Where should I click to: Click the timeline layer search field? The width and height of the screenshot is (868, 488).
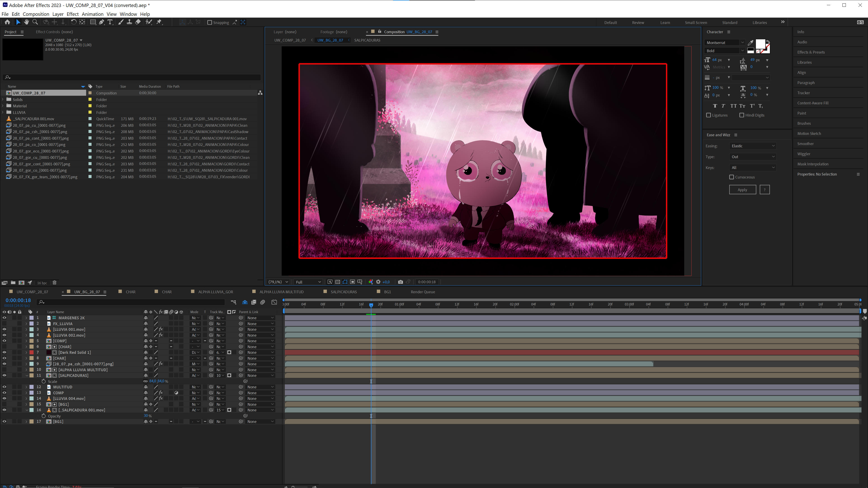click(x=131, y=302)
